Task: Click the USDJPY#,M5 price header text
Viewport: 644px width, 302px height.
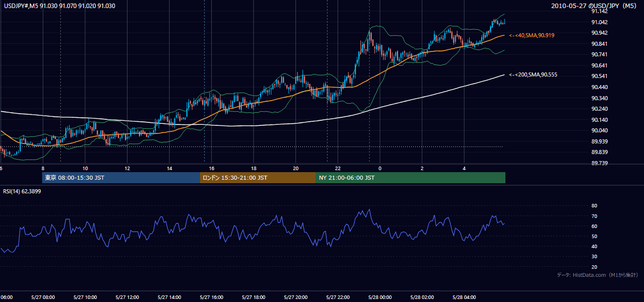Action: [58, 6]
